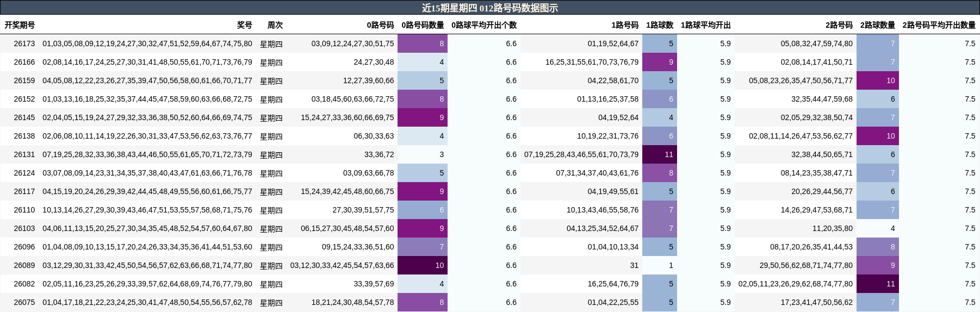
Task: Click the 开奖期号 column header
Action: (20, 25)
